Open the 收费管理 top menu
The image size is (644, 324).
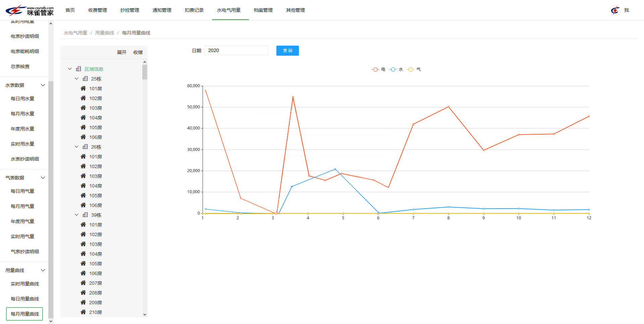(x=98, y=10)
